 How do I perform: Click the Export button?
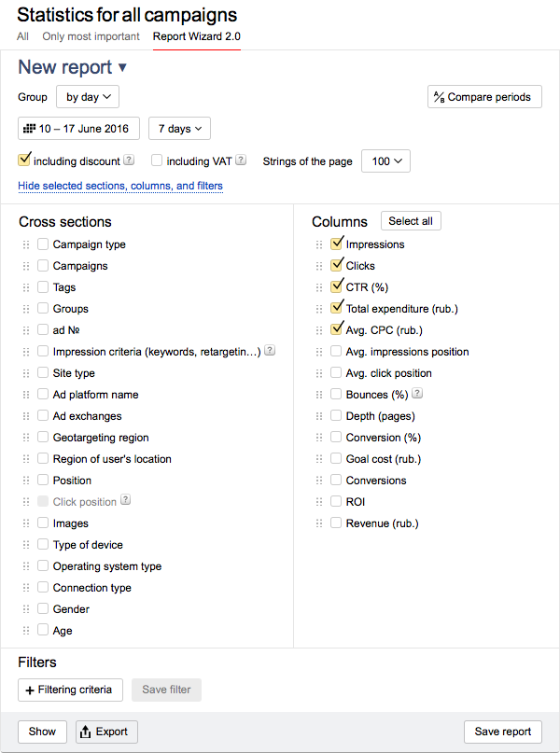(x=106, y=732)
